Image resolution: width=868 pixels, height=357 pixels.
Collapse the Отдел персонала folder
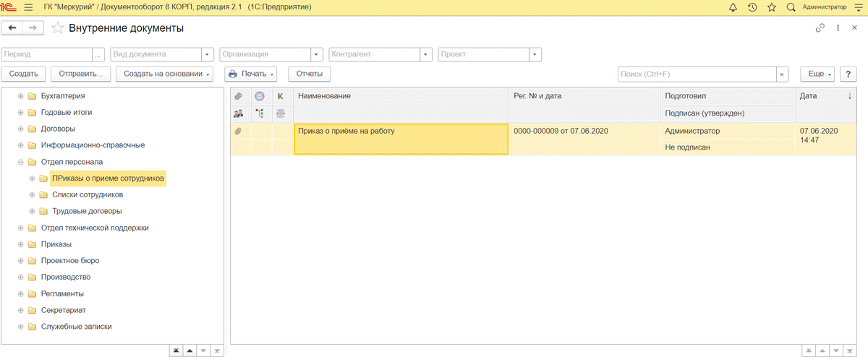pos(21,163)
